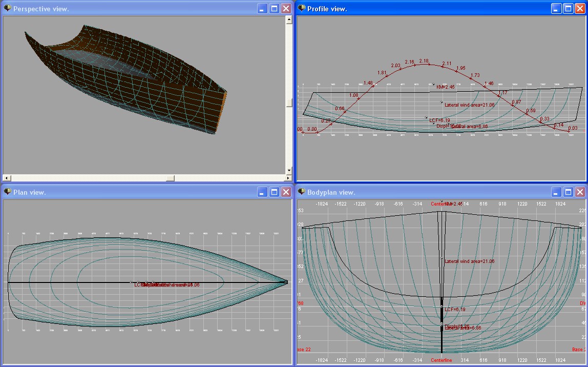
Task: Minimize the Perspective view window
Action: (x=262, y=8)
